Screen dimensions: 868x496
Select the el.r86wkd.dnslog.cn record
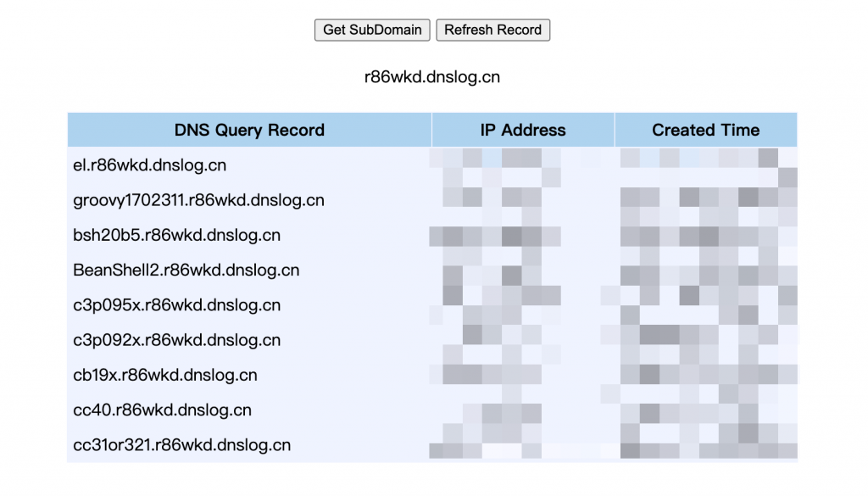tap(149, 165)
